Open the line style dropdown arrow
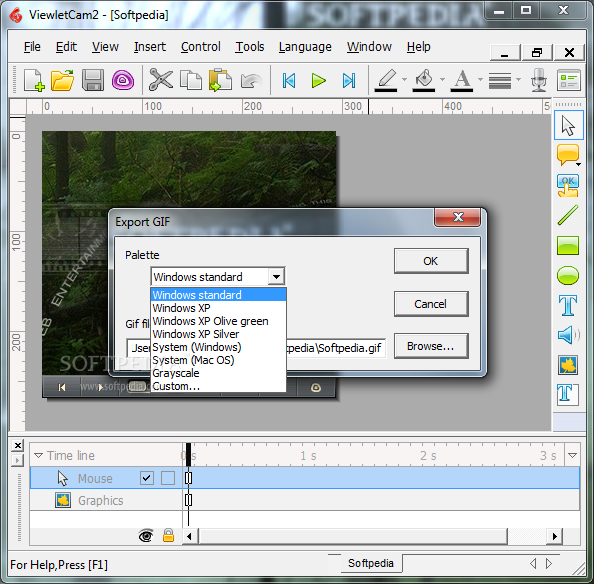Screen dimensions: 594x584 pyautogui.click(x=518, y=80)
